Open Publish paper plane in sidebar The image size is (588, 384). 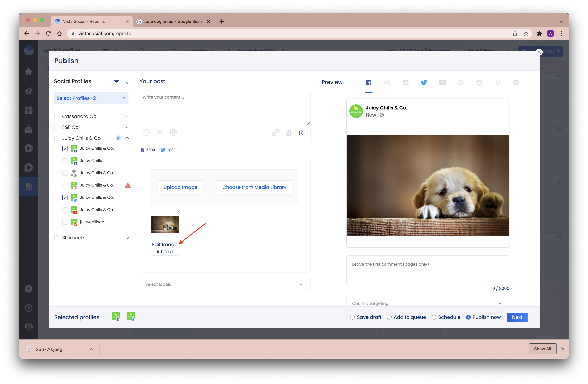[x=28, y=91]
